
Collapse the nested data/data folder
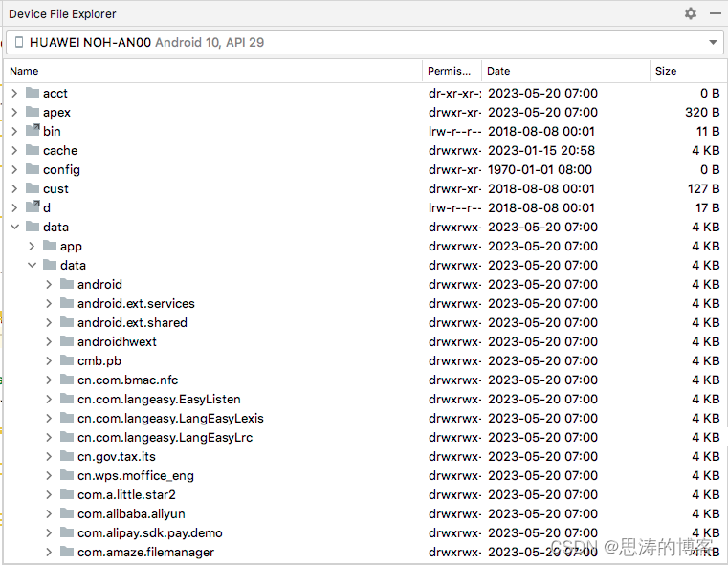32,266
